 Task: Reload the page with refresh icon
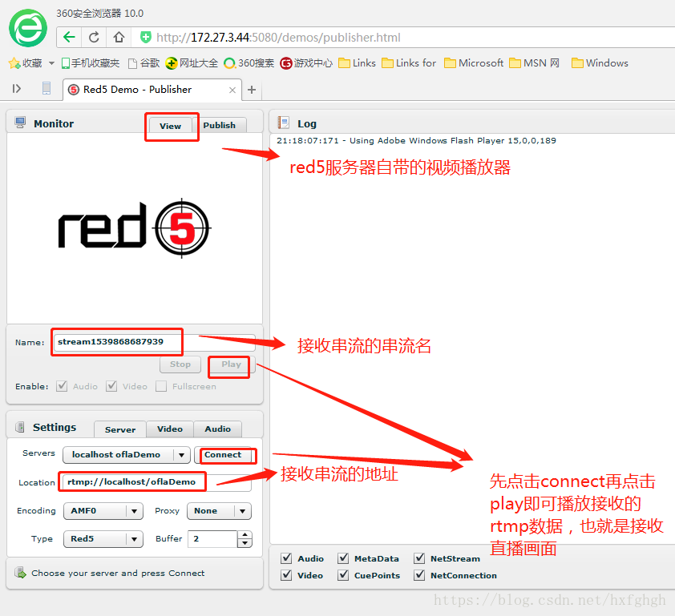click(x=95, y=37)
